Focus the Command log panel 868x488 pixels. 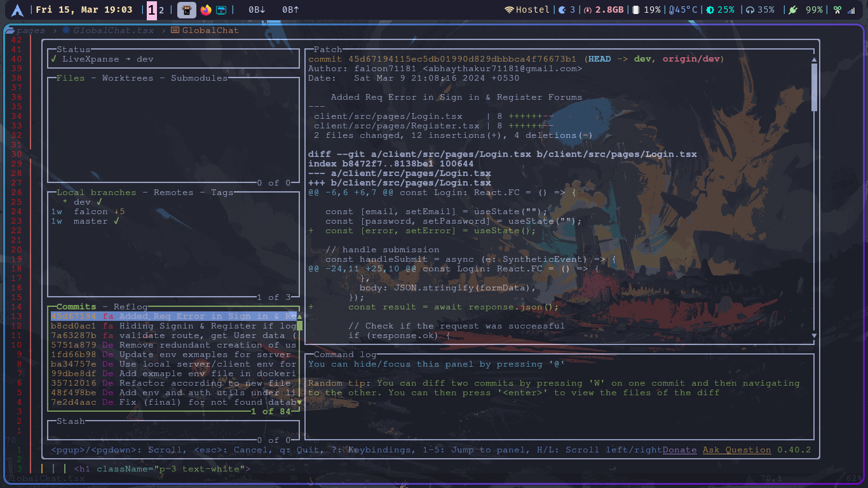pos(560,396)
